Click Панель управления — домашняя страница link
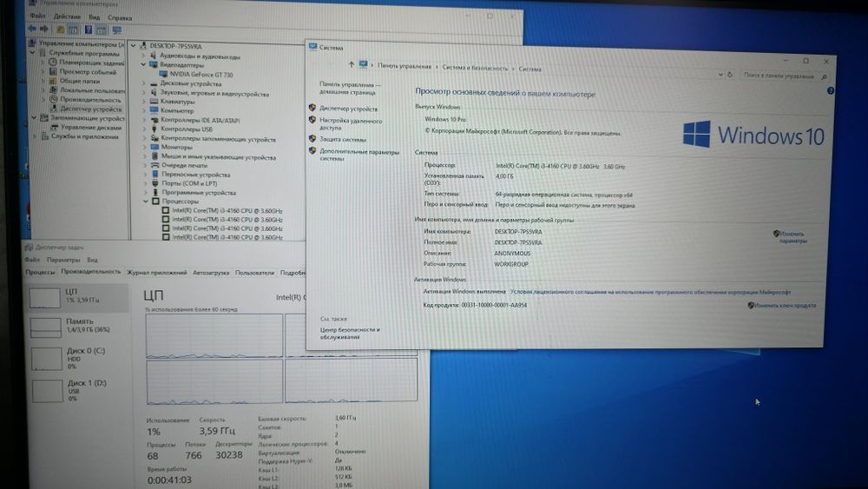The height and width of the screenshot is (489, 868). point(350,89)
